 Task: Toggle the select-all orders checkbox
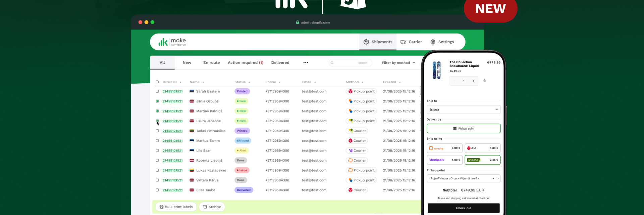coord(157,82)
